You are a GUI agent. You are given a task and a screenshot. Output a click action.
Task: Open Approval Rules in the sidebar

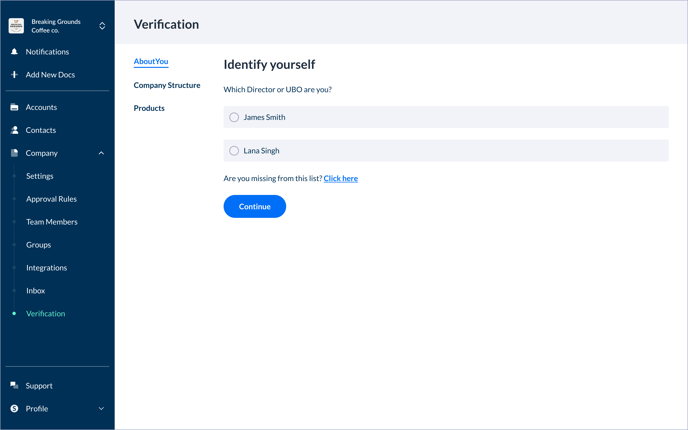tap(51, 199)
